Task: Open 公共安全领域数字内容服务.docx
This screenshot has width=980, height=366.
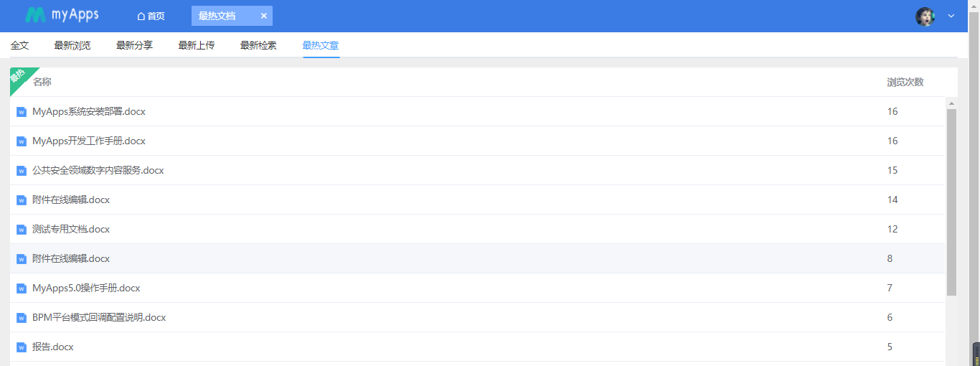Action: click(x=98, y=170)
